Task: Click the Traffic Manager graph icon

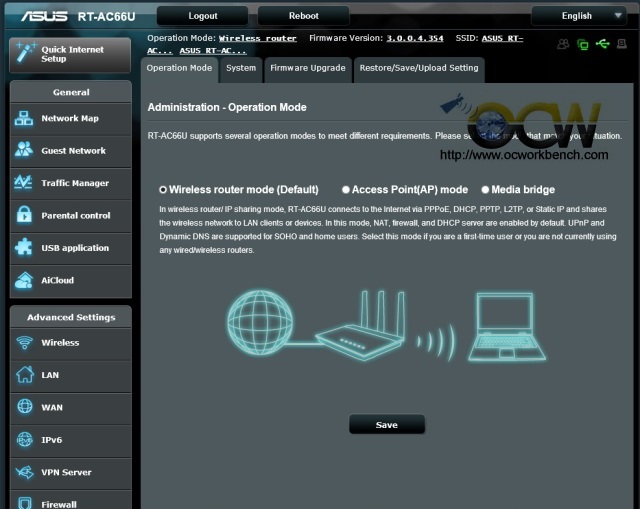Action: click(24, 182)
